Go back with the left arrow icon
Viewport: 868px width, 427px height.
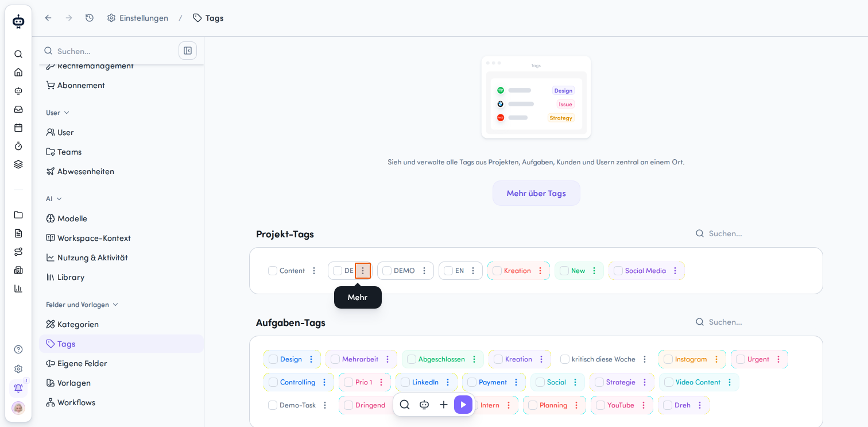tap(48, 18)
